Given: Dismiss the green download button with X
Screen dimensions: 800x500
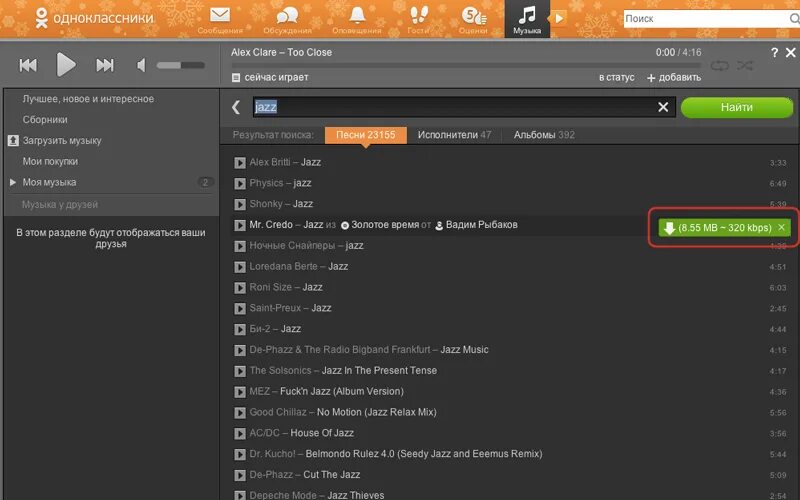Looking at the screenshot, I should tap(782, 228).
